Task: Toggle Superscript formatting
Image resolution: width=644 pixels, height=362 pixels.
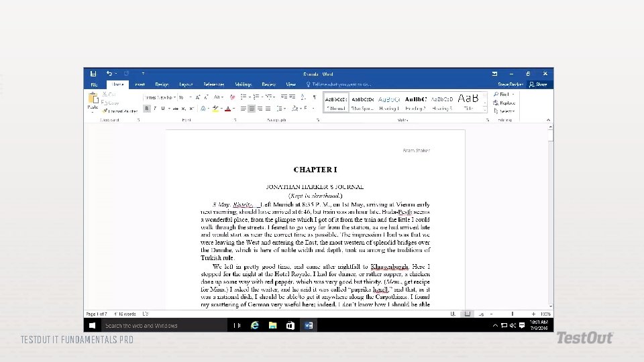Action: pyautogui.click(x=191, y=109)
